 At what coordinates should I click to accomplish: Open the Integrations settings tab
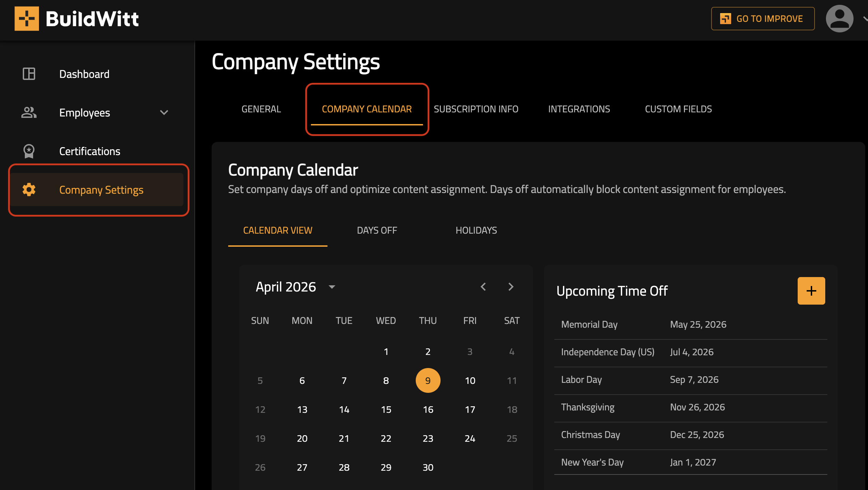point(579,109)
